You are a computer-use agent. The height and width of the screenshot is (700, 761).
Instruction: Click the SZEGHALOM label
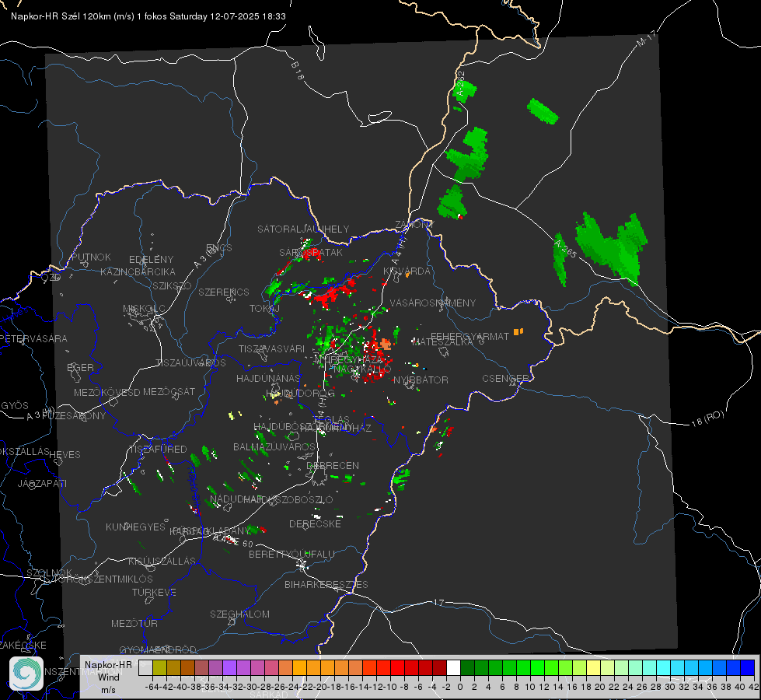[239, 614]
